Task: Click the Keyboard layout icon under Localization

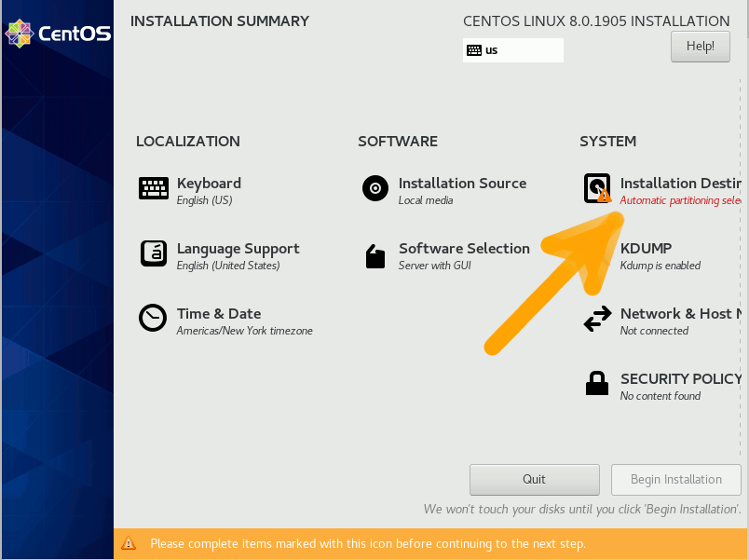Action: (x=154, y=188)
